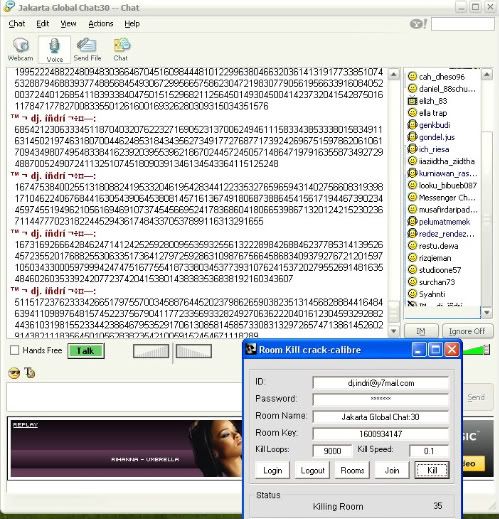Click the Kill button in Room Kill
Viewport: 499px width, 519px height.
pos(432,470)
